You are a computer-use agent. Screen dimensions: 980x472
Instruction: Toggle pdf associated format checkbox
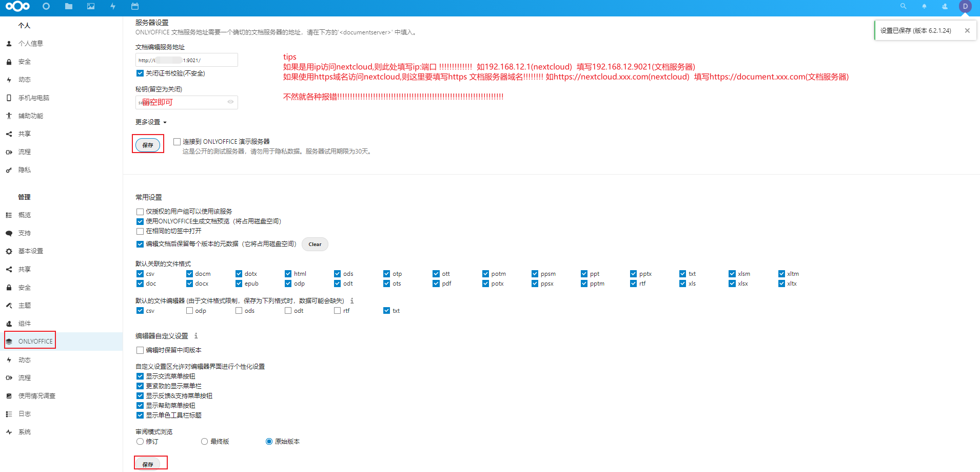436,284
